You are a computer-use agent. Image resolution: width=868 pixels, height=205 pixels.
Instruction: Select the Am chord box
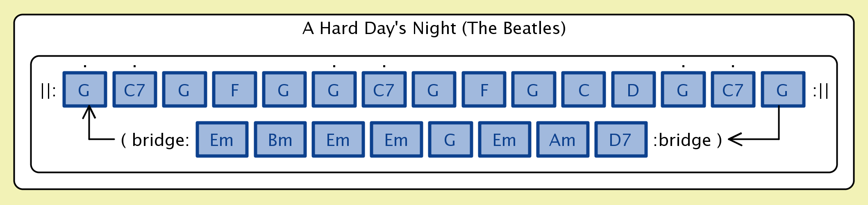pyautogui.click(x=563, y=140)
